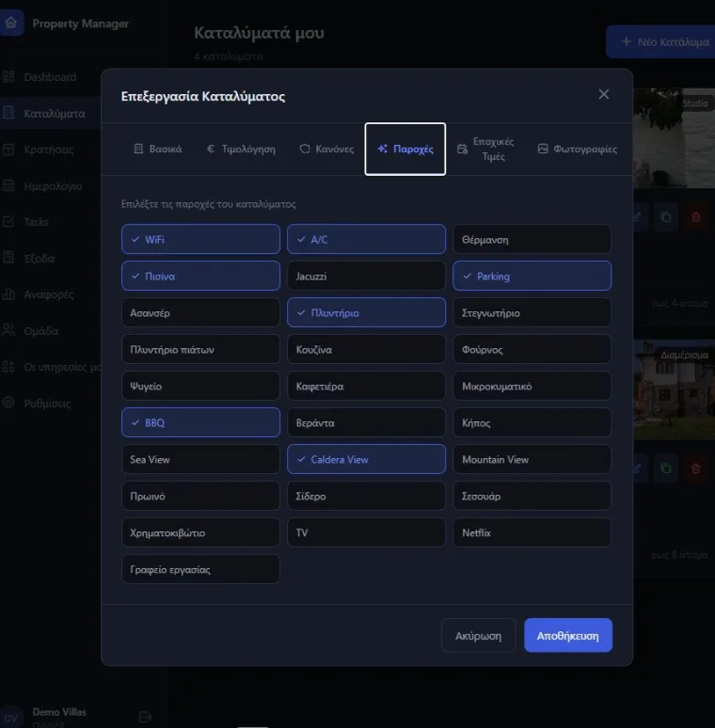
Task: Enable the Σίδερο amenity
Action: pyautogui.click(x=366, y=496)
